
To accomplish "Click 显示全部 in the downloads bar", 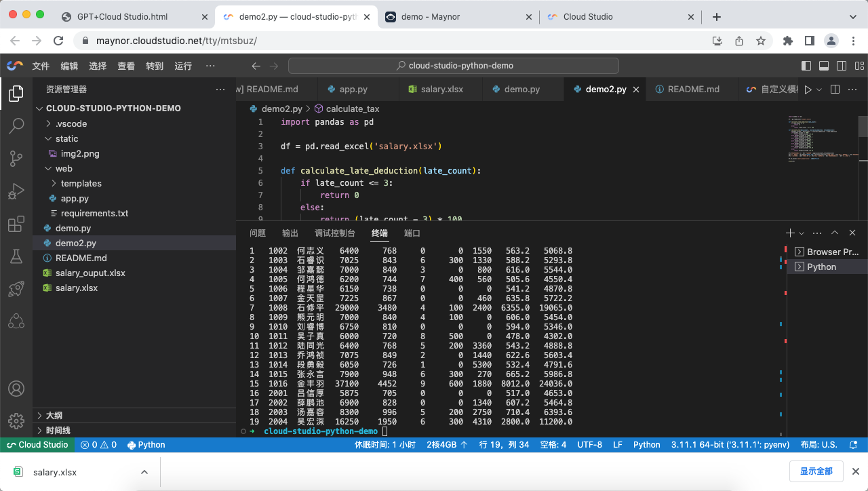I will (816, 471).
